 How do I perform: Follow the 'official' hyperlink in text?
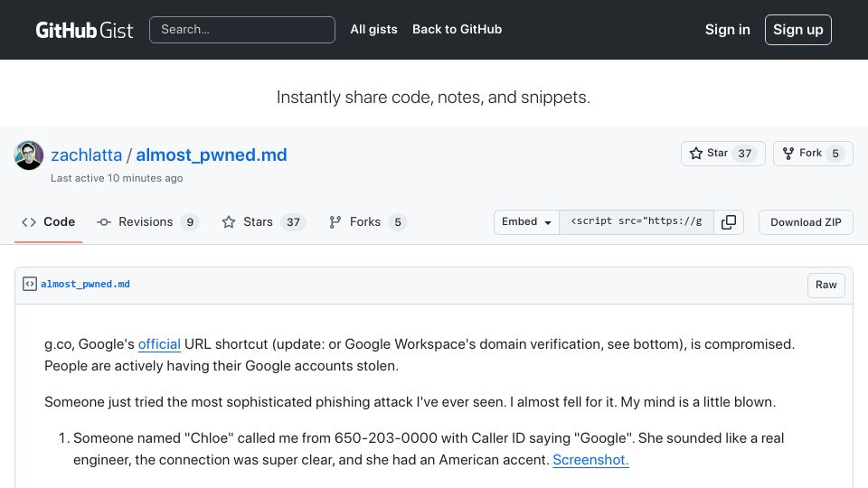[x=159, y=344]
